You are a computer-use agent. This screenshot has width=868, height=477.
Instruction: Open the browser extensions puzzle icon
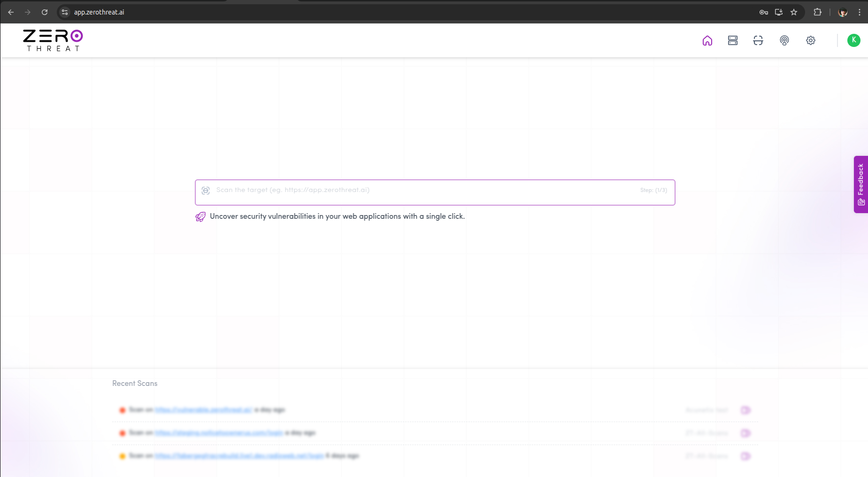817,12
